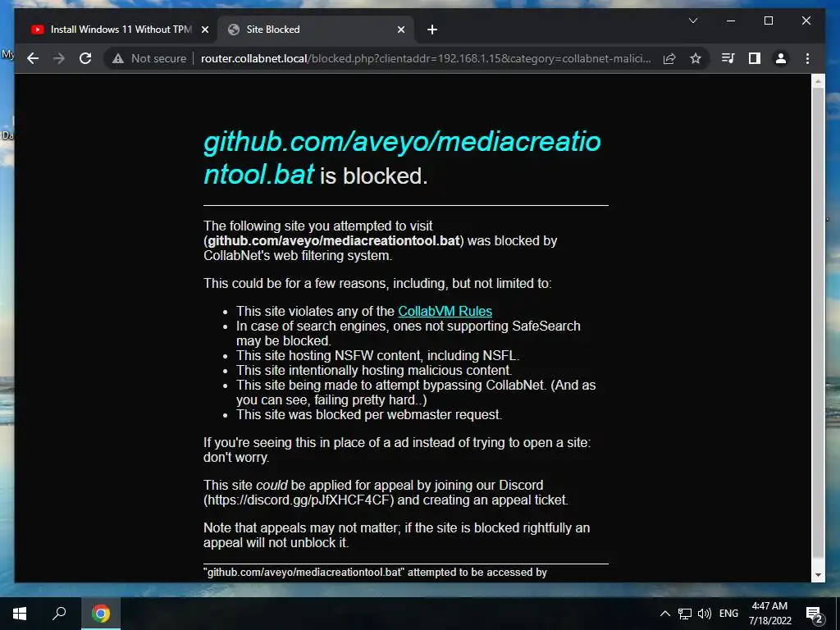Click the scrollbar up arrow
The width and height of the screenshot is (840, 630).
pyautogui.click(x=818, y=81)
